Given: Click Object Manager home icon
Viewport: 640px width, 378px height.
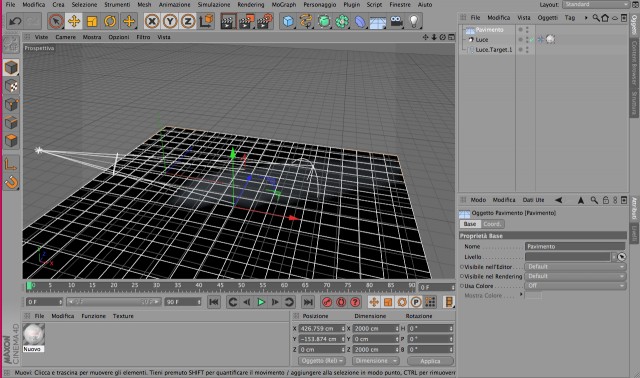Looking at the screenshot, I should pos(605,18).
